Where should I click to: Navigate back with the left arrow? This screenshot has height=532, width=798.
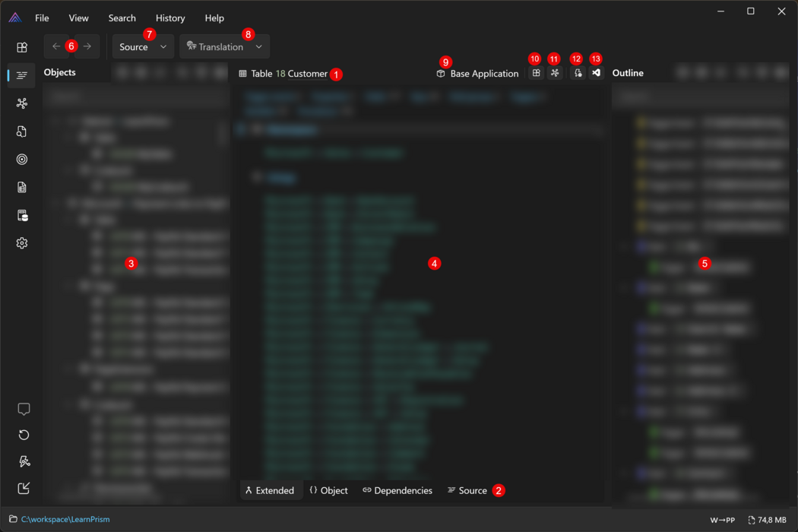point(56,46)
